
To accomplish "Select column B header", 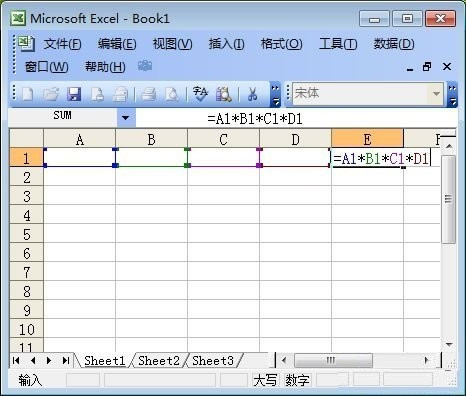I will click(x=151, y=139).
